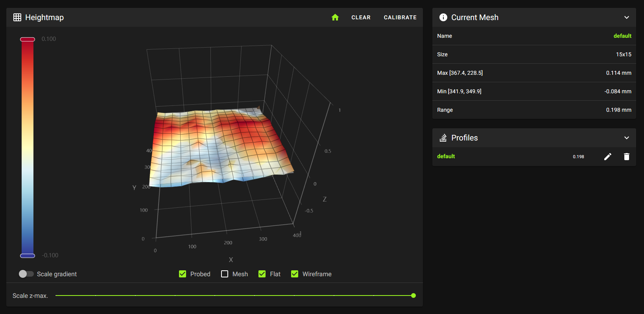644x314 pixels.
Task: Click the green mesh name default value
Action: click(622, 36)
